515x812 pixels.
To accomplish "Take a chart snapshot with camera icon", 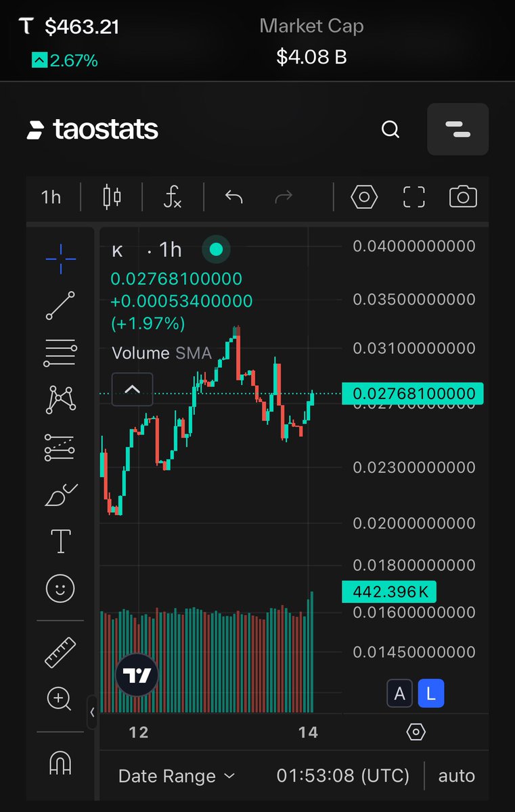I will click(x=464, y=197).
